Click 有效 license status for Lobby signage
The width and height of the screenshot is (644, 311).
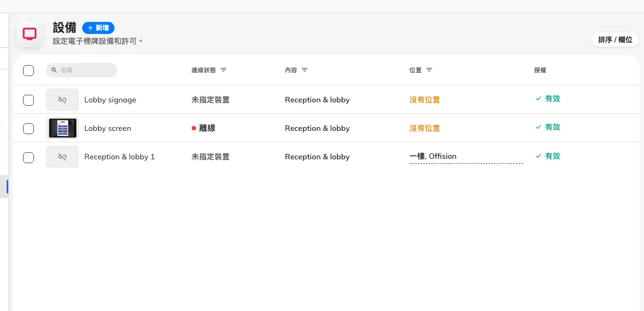click(548, 99)
